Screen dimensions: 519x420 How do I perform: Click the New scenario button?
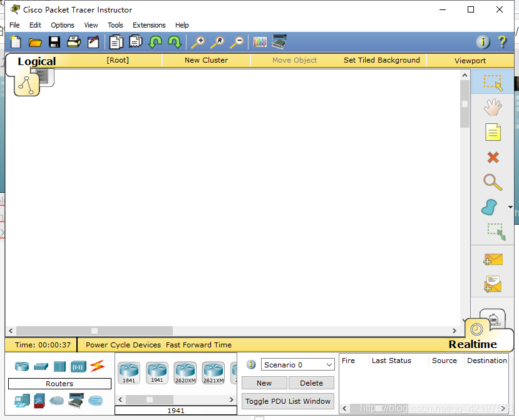pos(264,383)
